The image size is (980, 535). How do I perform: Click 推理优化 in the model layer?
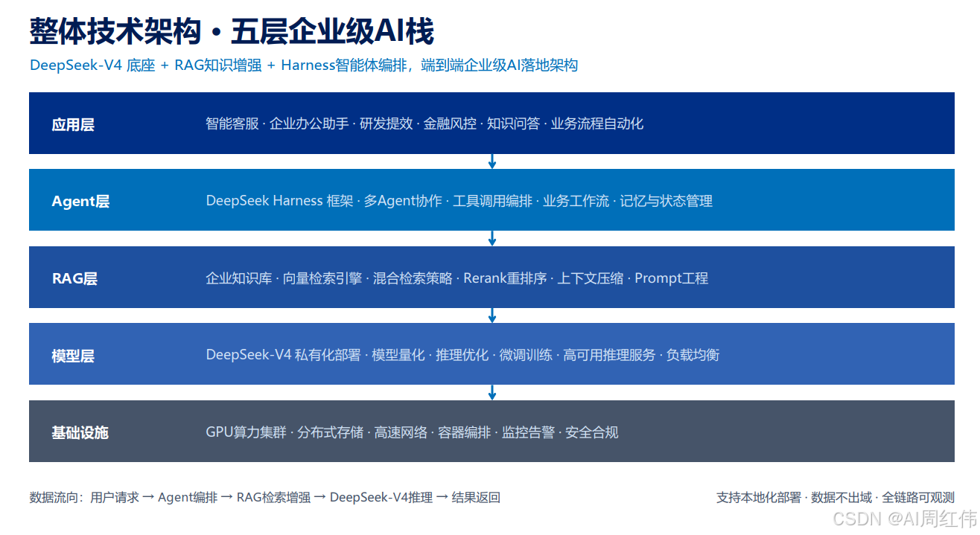462,355
